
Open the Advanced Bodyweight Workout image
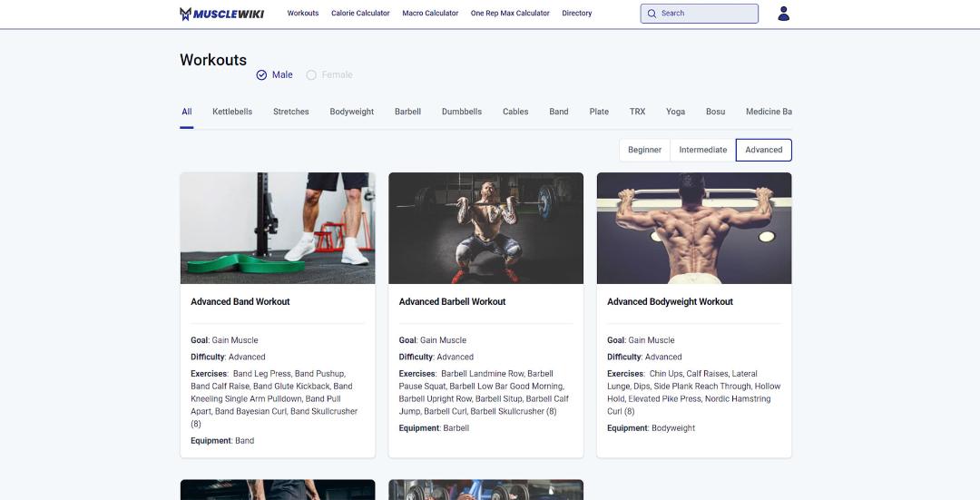(x=694, y=228)
